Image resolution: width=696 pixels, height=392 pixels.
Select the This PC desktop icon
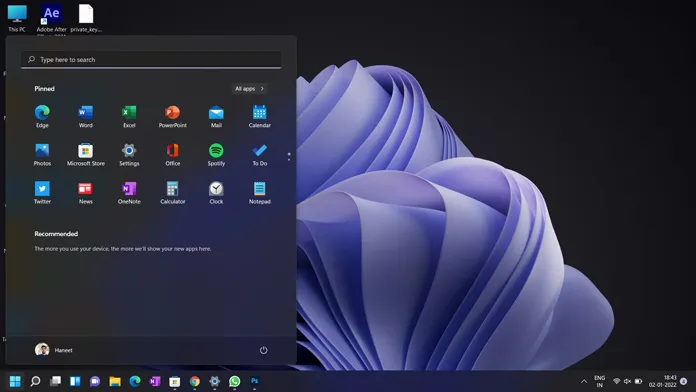point(17,18)
